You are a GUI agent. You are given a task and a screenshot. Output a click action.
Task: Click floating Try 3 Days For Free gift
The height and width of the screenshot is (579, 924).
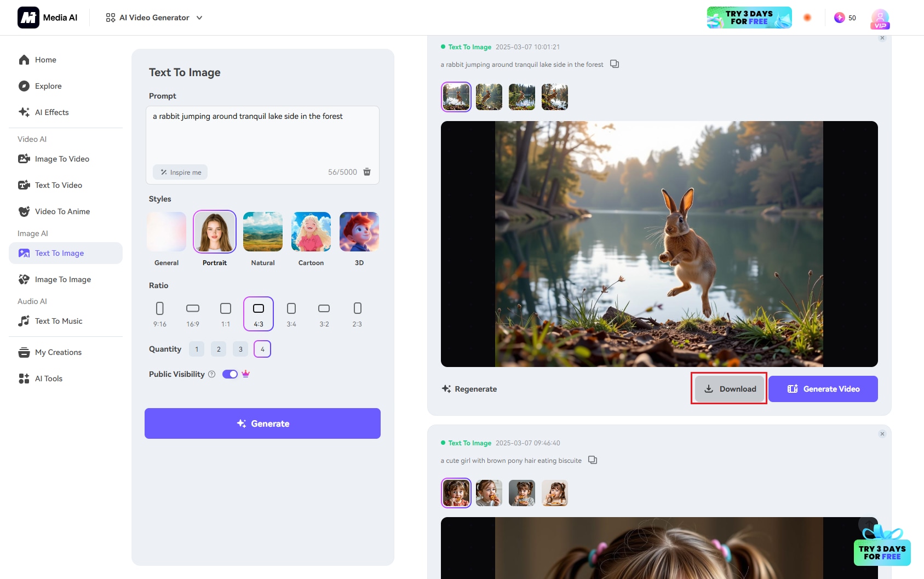pyautogui.click(x=882, y=546)
